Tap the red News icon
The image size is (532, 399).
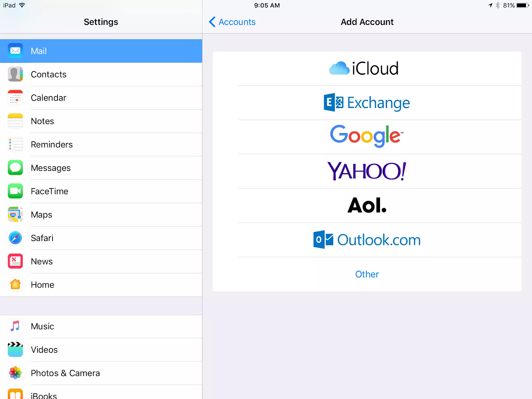[x=15, y=261]
